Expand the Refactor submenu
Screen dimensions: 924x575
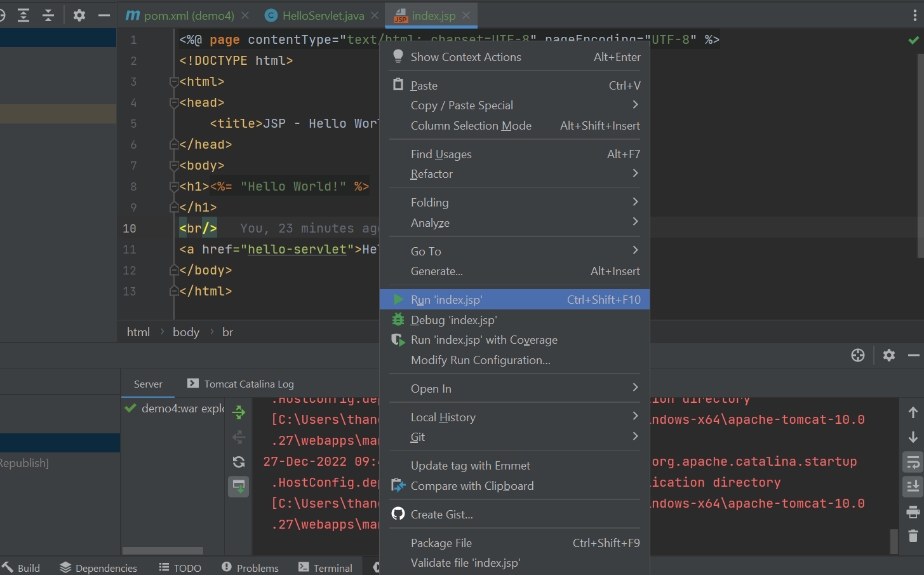[x=514, y=174]
